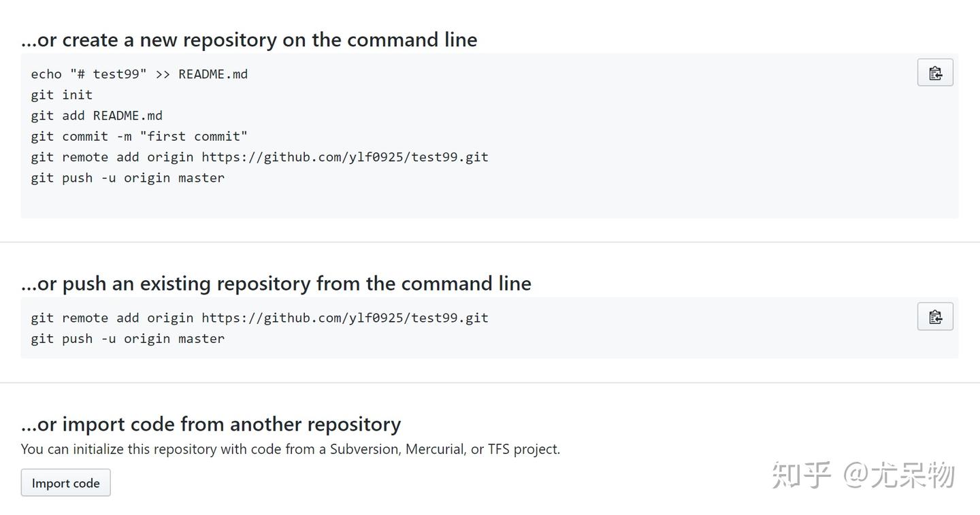The image size is (980, 515).
Task: Click the "first commit" message string
Action: [x=194, y=136]
